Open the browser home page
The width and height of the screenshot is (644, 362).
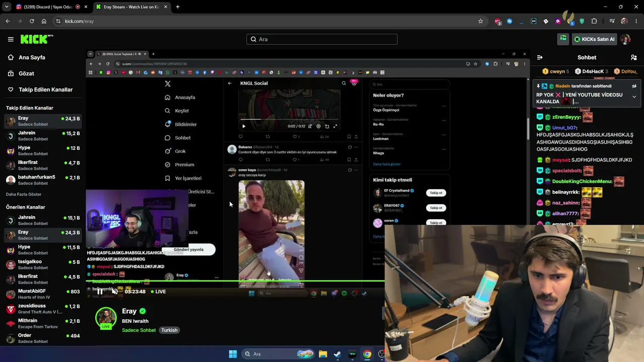click(44, 21)
